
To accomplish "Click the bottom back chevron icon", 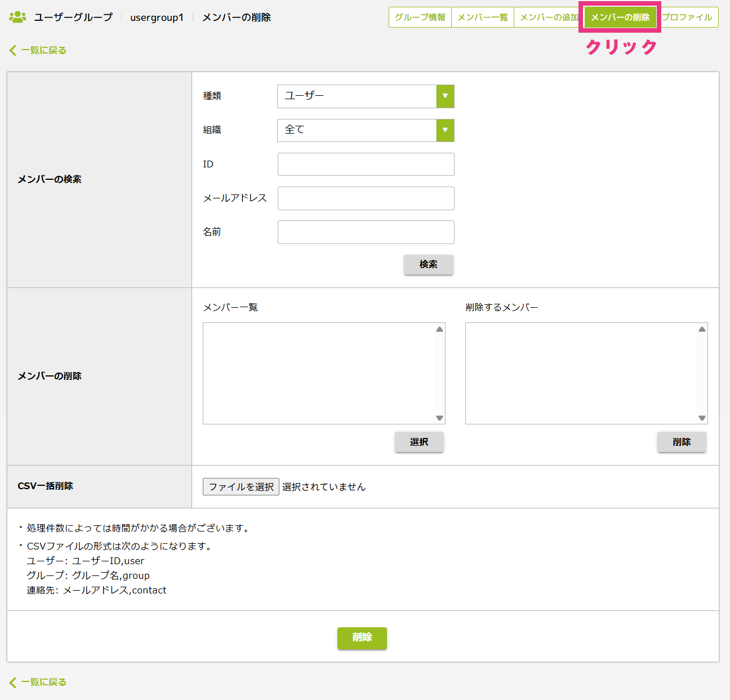I will click(x=13, y=683).
